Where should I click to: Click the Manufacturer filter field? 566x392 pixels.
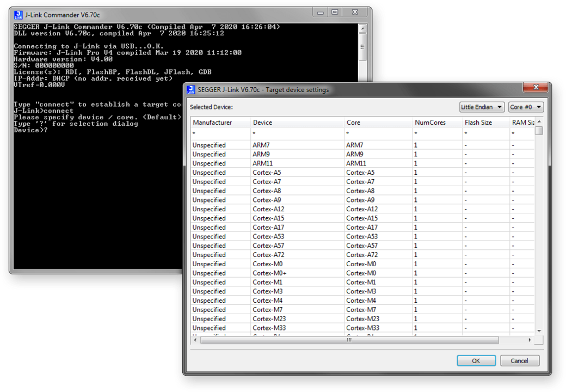click(220, 133)
